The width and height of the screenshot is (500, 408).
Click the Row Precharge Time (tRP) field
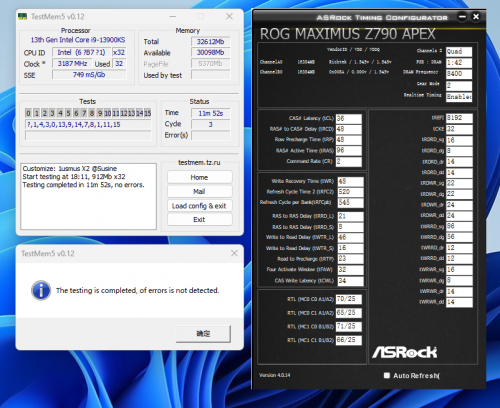[x=348, y=140]
